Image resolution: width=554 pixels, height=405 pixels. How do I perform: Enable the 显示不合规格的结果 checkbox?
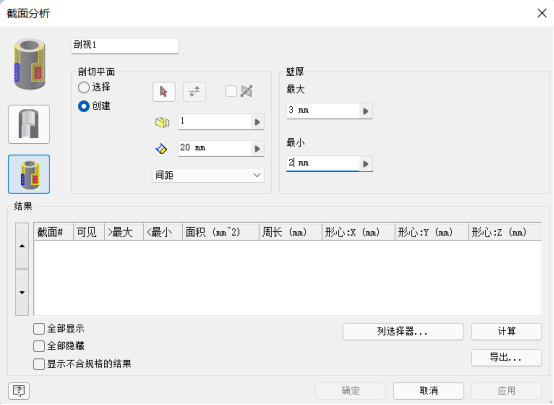tap(39, 364)
